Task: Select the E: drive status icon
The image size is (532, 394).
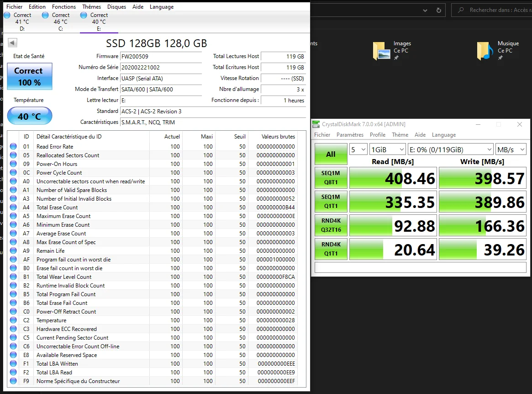Action: click(84, 15)
